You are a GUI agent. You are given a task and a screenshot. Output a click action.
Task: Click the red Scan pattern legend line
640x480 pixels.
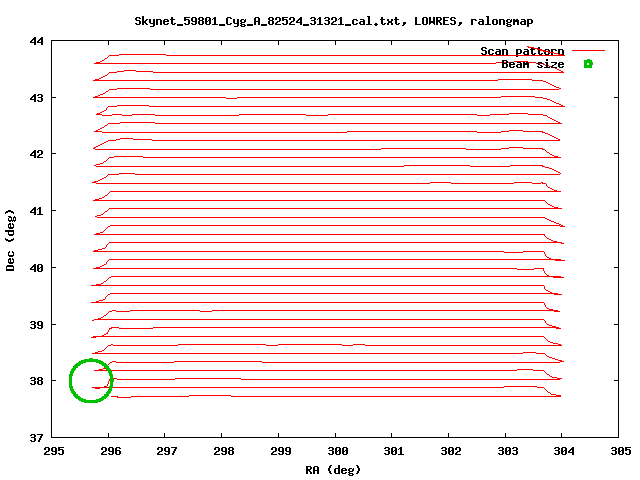tap(589, 51)
